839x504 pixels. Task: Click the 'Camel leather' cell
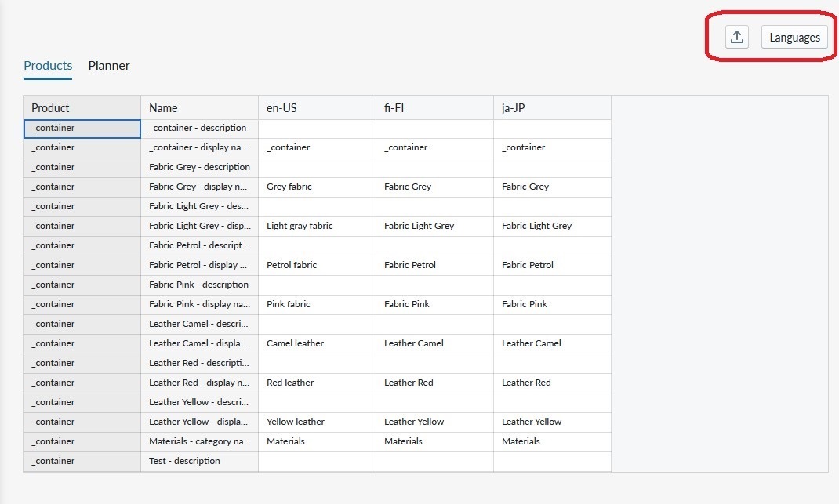click(x=318, y=344)
